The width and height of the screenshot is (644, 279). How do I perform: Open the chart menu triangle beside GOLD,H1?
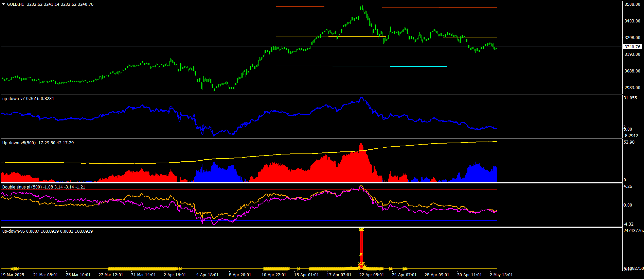click(x=4, y=4)
